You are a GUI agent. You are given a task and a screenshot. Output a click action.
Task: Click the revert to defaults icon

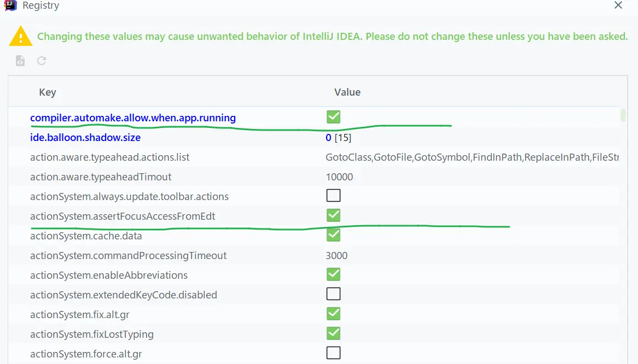(x=42, y=61)
